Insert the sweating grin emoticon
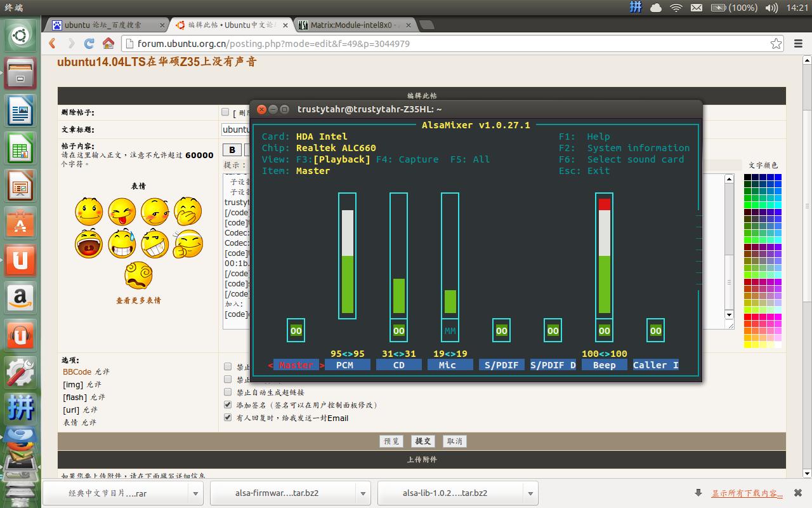The height and width of the screenshot is (508, 812). click(122, 244)
